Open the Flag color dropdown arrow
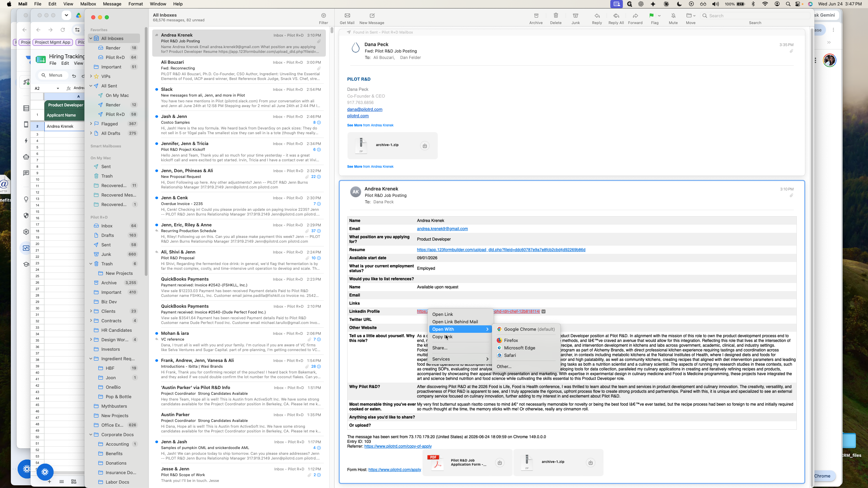This screenshot has width=868, height=488. 659,16
